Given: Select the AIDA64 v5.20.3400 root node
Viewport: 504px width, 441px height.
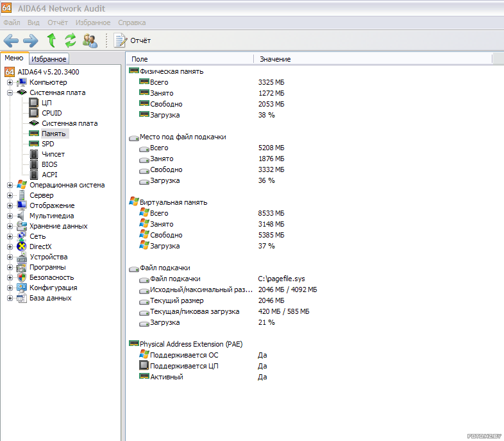Looking at the screenshot, I should pyautogui.click(x=48, y=72).
